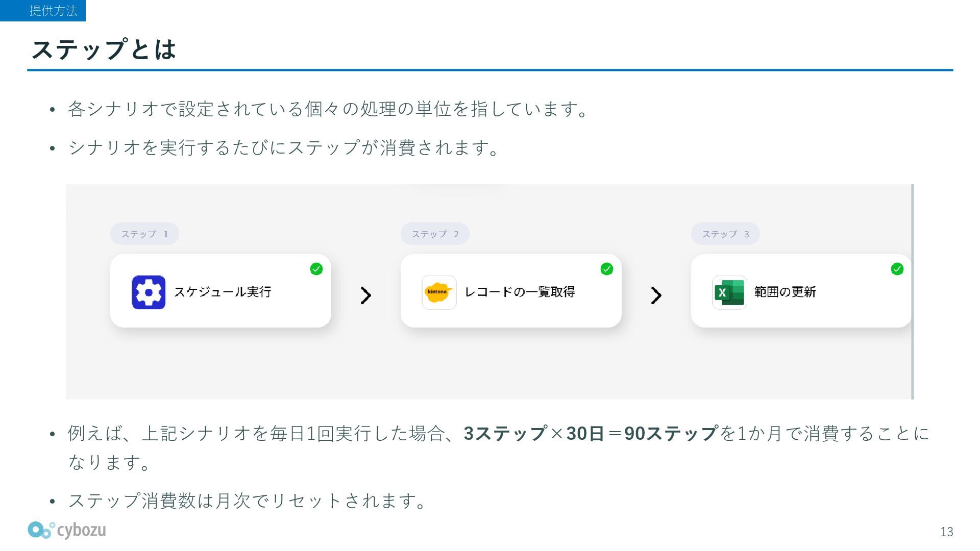This screenshot has height=551, width=980.
Task: Click the cybozu logo in the footer
Action: [x=67, y=531]
